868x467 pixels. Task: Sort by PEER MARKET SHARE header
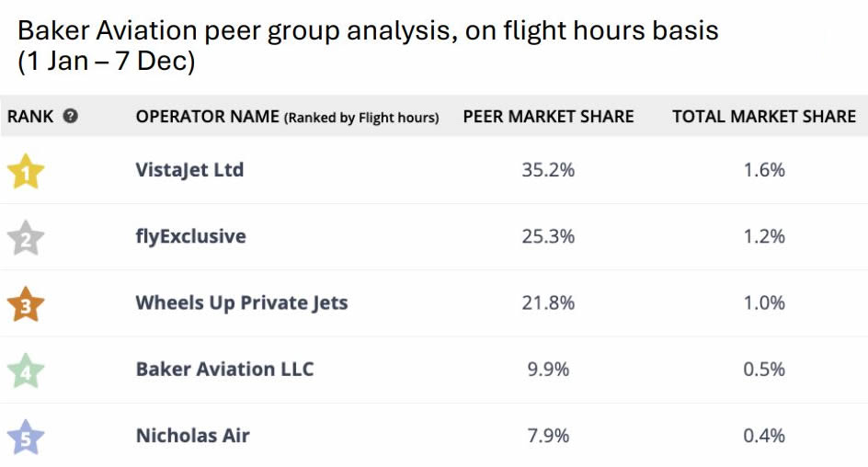[548, 117]
